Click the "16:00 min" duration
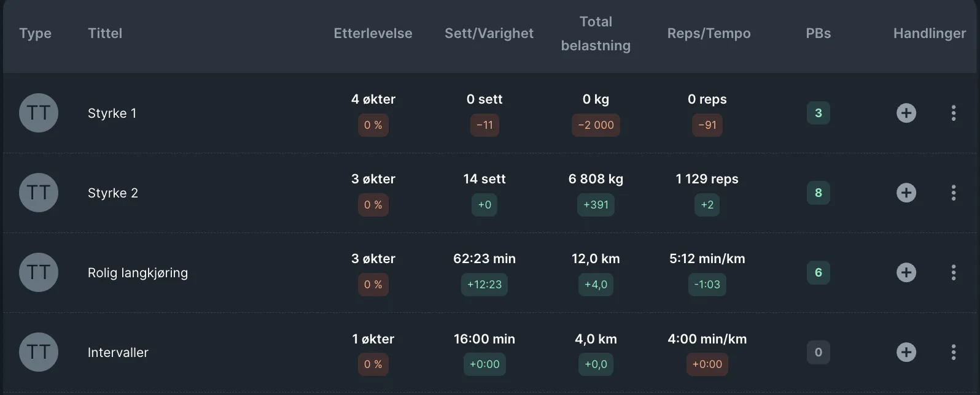Screen dimensions: 980x395 [x=484, y=339]
